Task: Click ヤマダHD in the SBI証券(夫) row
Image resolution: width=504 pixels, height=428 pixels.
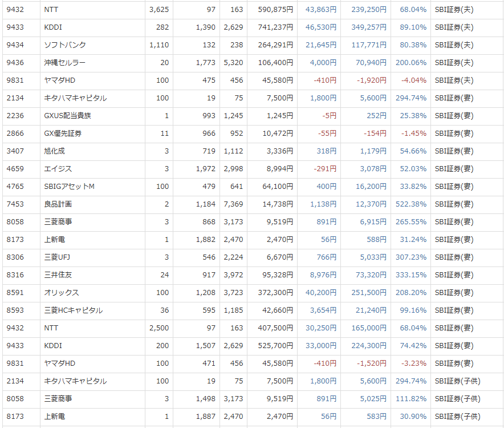Action: (59, 80)
